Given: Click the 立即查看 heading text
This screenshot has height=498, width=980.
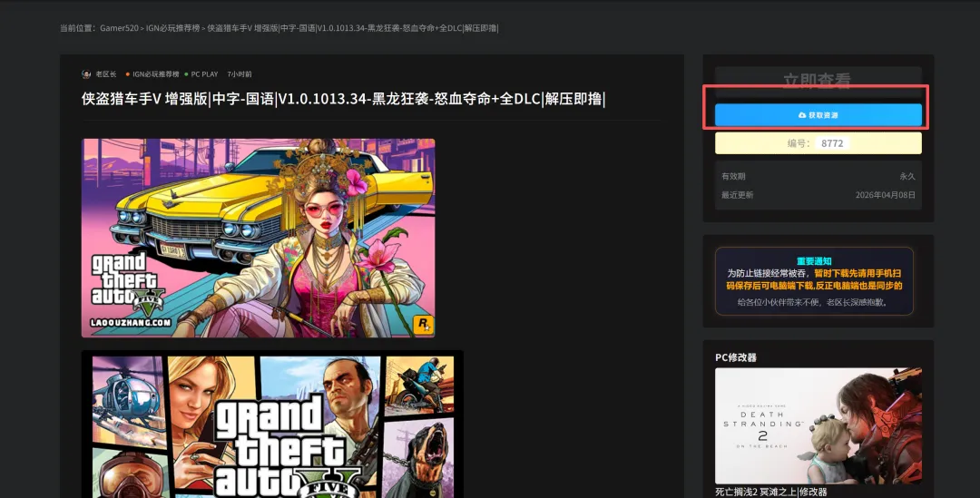Looking at the screenshot, I should [817, 80].
